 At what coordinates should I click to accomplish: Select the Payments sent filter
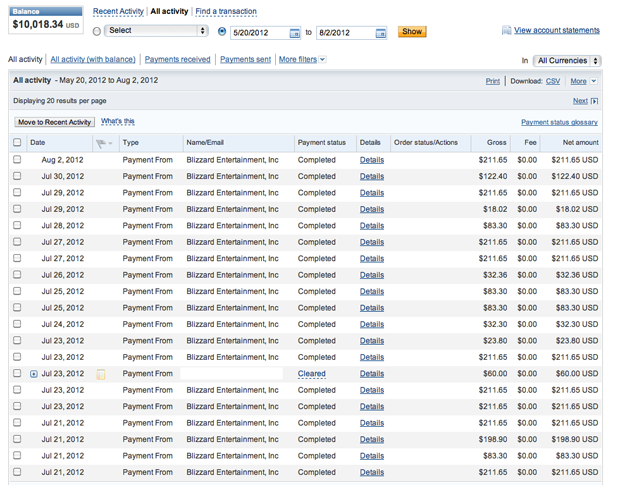(246, 59)
